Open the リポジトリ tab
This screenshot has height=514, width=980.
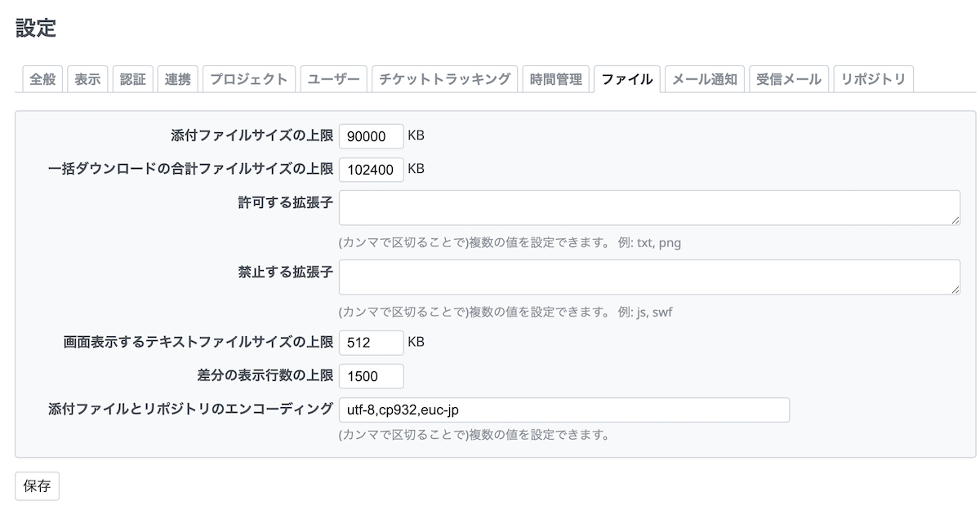point(873,79)
